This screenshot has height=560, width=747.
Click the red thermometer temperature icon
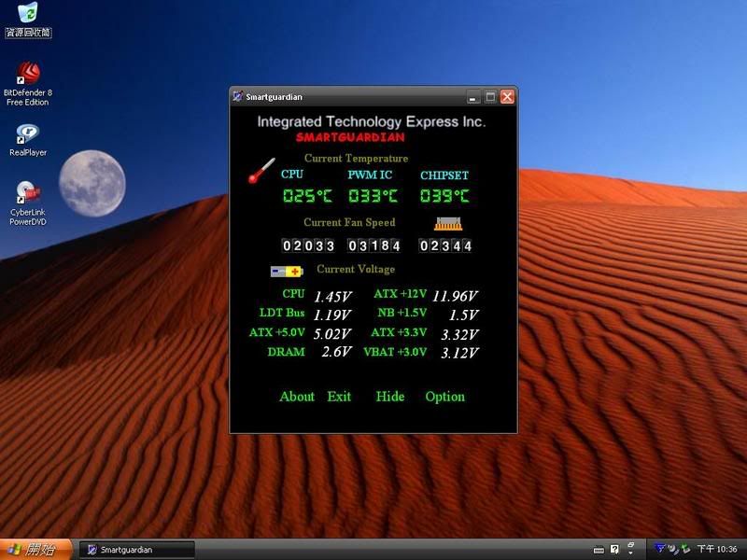coord(261,171)
